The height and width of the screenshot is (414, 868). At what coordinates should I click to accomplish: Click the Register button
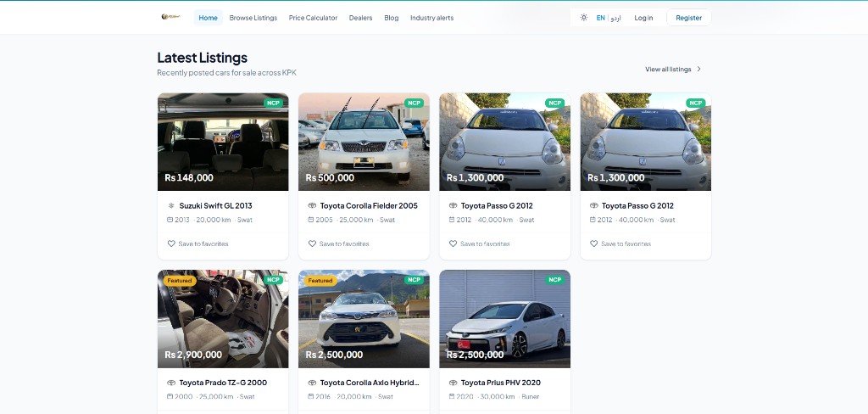click(688, 18)
